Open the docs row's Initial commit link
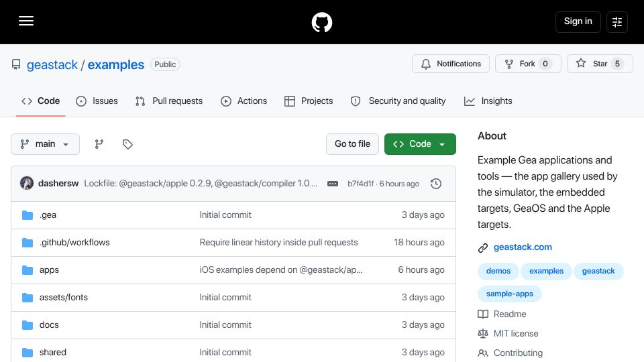Image resolution: width=644 pixels, height=362 pixels. point(225,325)
